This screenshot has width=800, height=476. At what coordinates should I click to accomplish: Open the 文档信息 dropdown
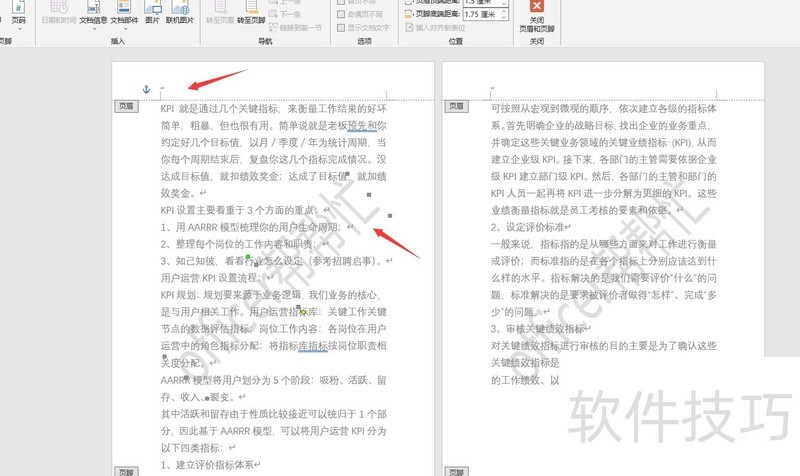click(x=93, y=12)
